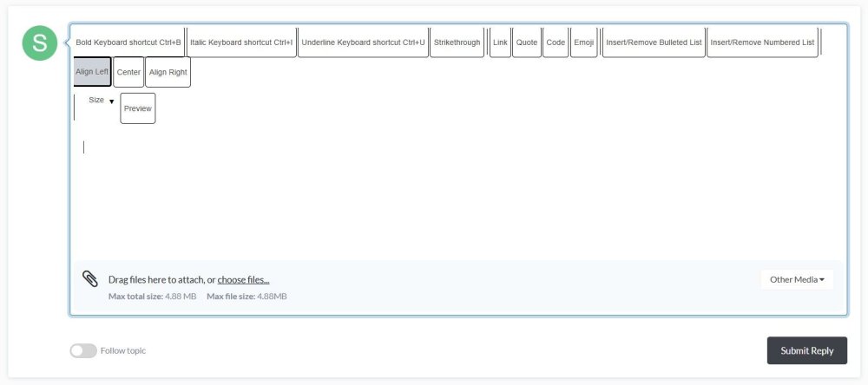Click the paperclip attachment icon
This screenshot has height=385, width=868.
90,279
